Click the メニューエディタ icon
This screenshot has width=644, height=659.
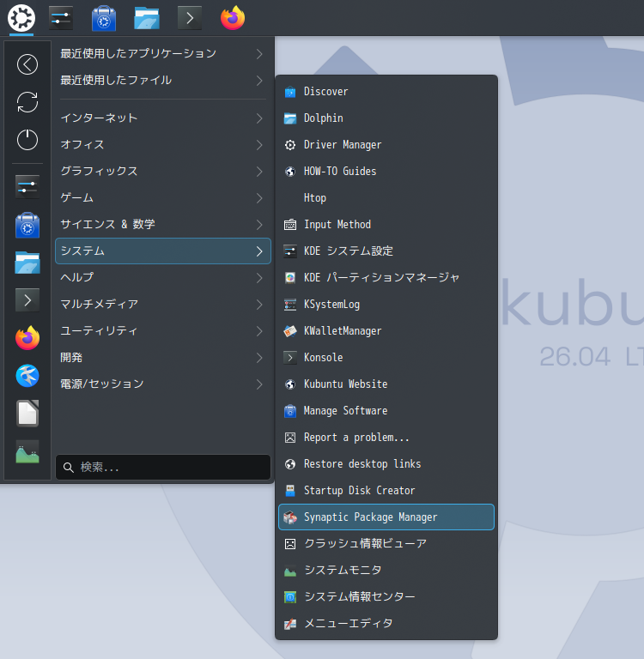(x=290, y=623)
